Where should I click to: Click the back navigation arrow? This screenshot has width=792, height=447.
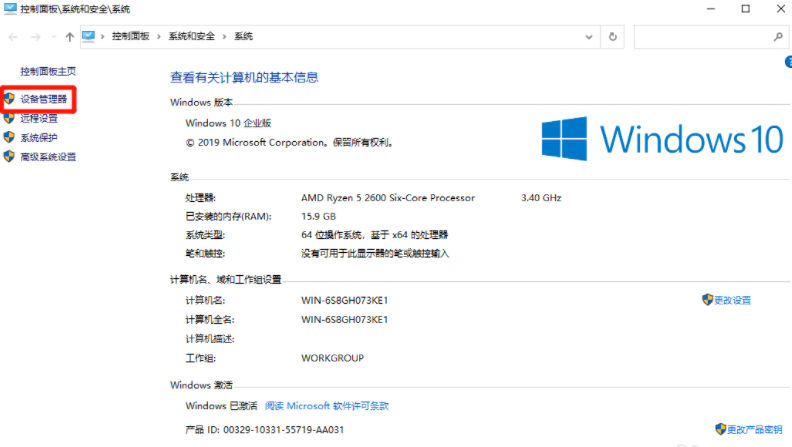13,37
